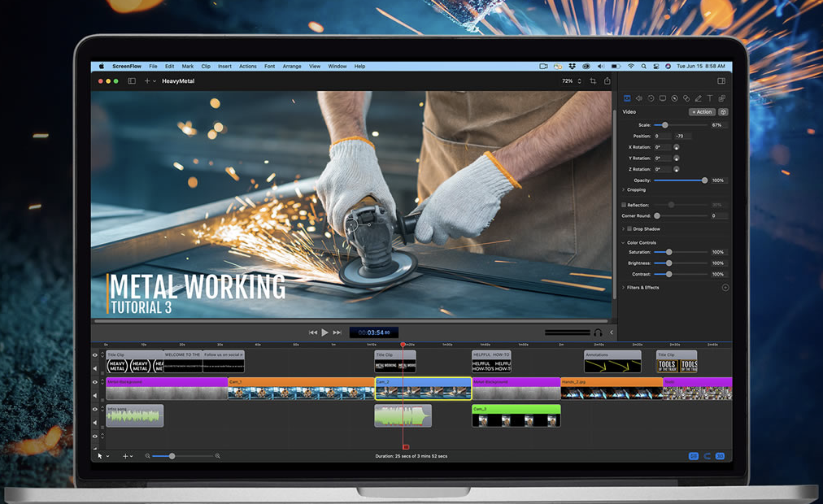Add filter with the plus circle icon
Image resolution: width=823 pixels, height=504 pixels.
(x=725, y=288)
